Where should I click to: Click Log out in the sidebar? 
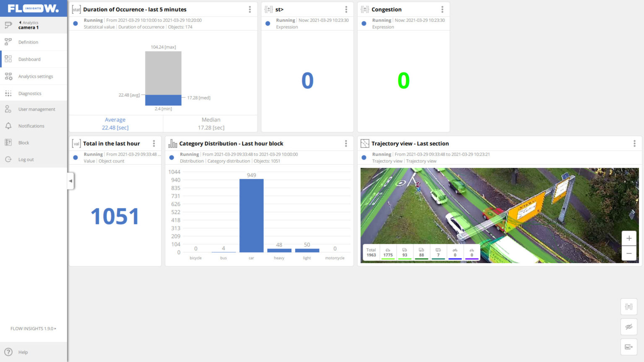tap(26, 159)
